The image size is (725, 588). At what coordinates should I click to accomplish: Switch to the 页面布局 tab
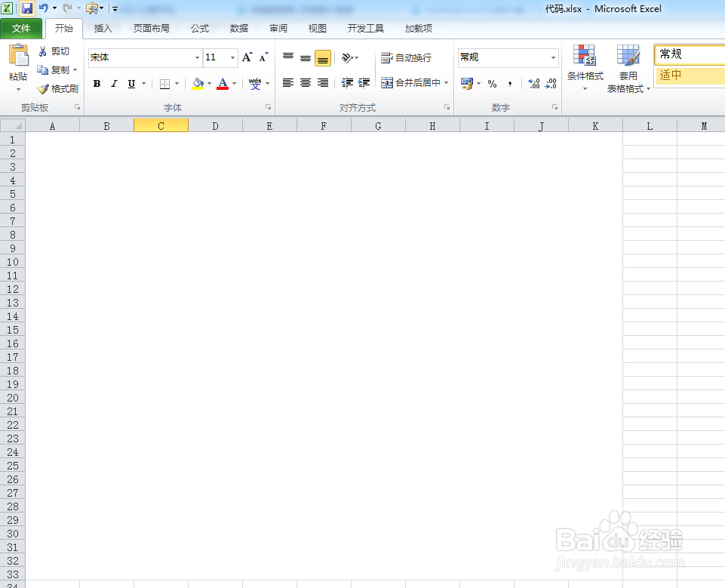pos(151,29)
